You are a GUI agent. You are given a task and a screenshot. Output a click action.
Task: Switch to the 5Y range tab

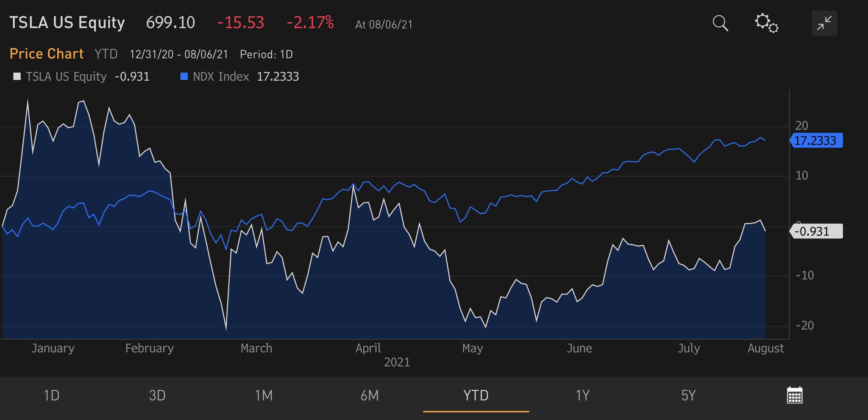pyautogui.click(x=688, y=395)
